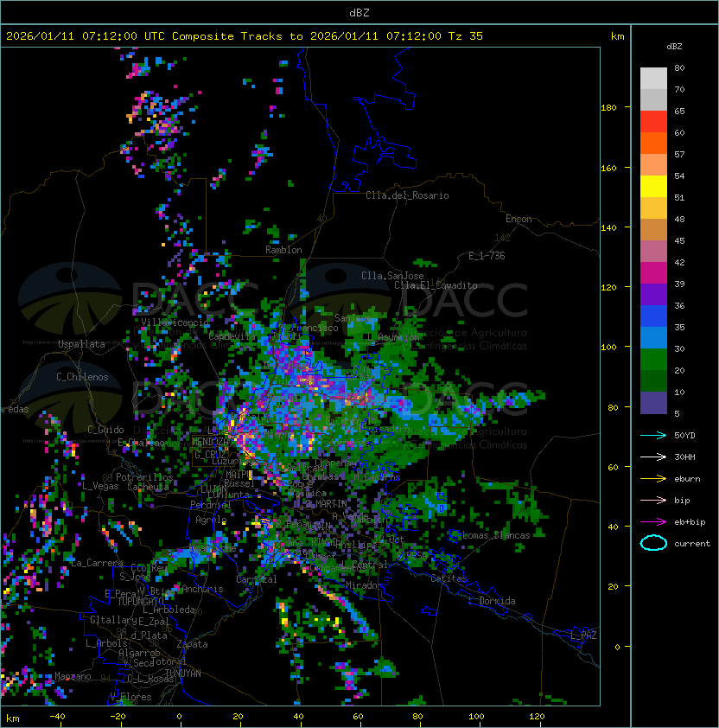Click the 'Clla.del_Rosario' map label

click(x=407, y=195)
